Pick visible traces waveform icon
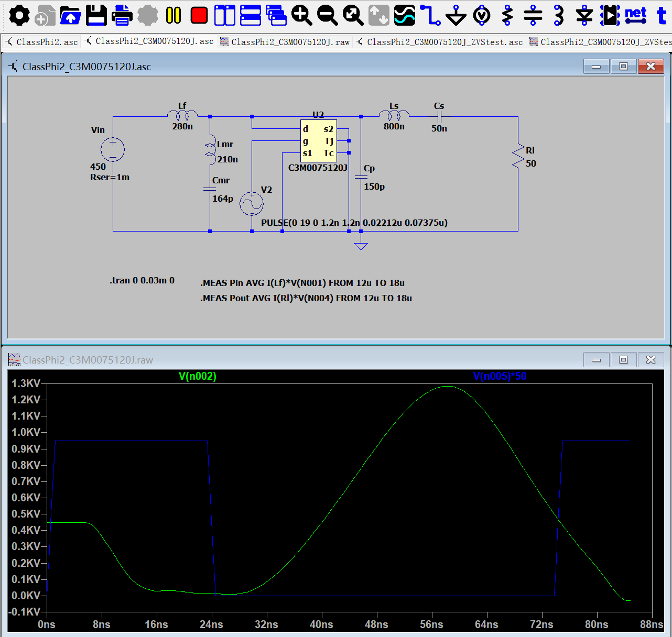The height and width of the screenshot is (637, 672). (x=405, y=16)
